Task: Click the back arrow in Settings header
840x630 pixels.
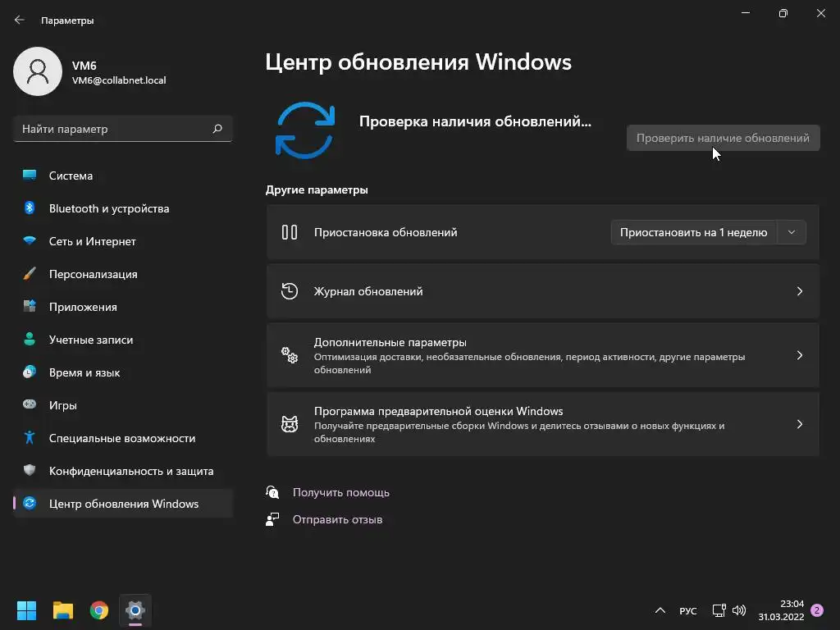Action: click(x=20, y=20)
